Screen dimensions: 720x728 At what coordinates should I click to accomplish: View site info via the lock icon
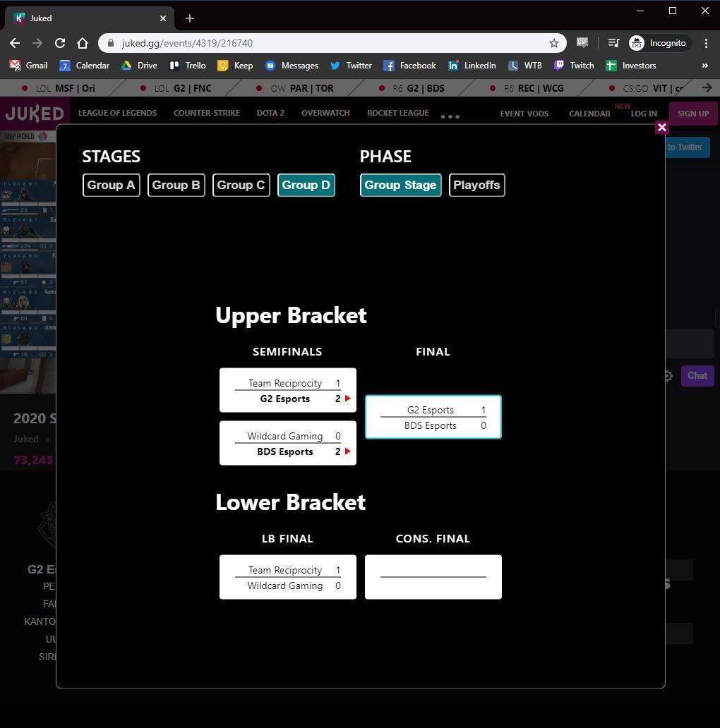111,43
